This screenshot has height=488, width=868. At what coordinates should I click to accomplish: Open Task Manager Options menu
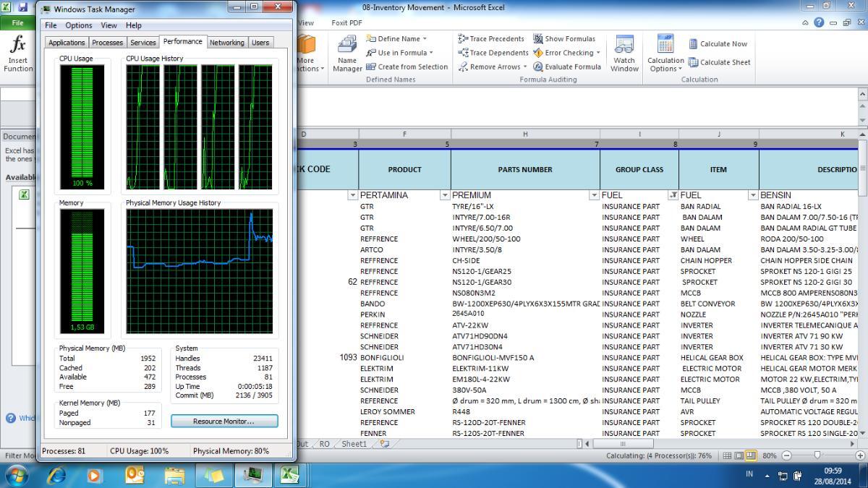coord(79,25)
